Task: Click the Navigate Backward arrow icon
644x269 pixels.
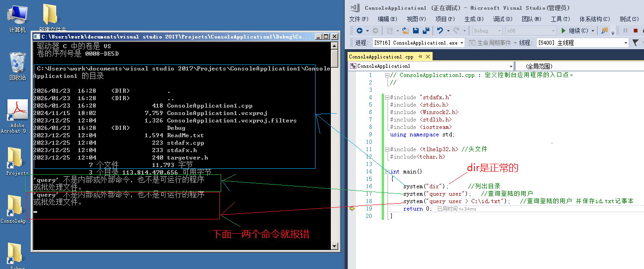Action: coord(360,31)
